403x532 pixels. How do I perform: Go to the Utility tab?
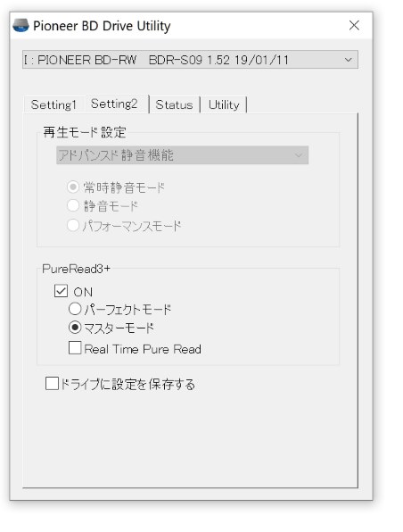224,104
